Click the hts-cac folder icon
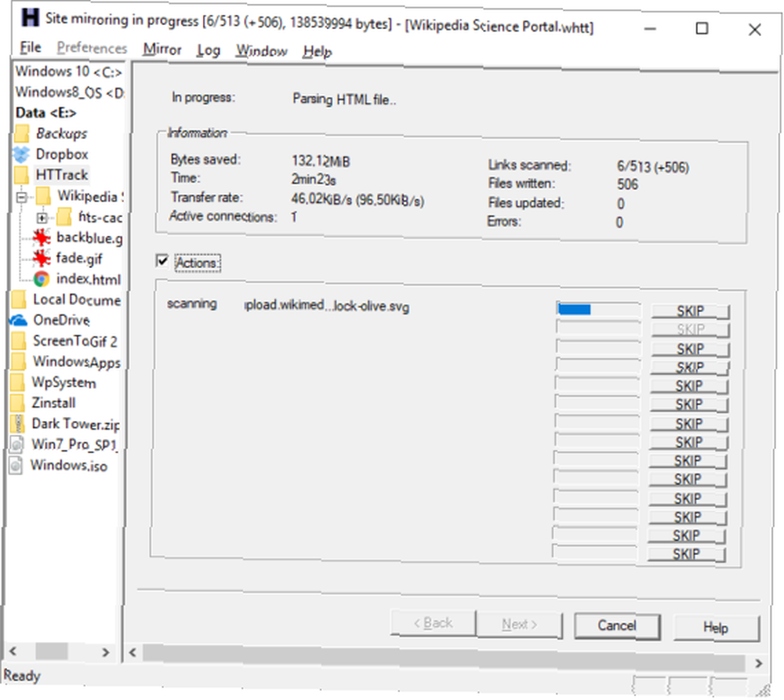 [x=64, y=217]
